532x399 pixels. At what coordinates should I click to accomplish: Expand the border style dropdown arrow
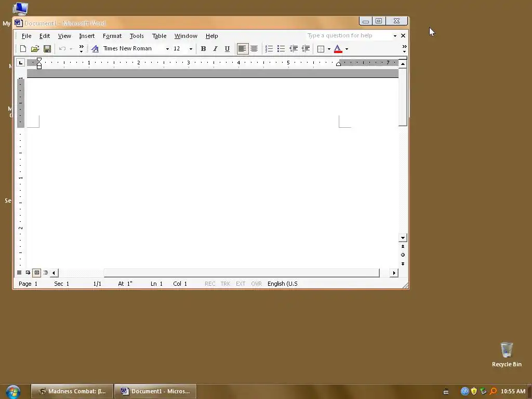329,49
